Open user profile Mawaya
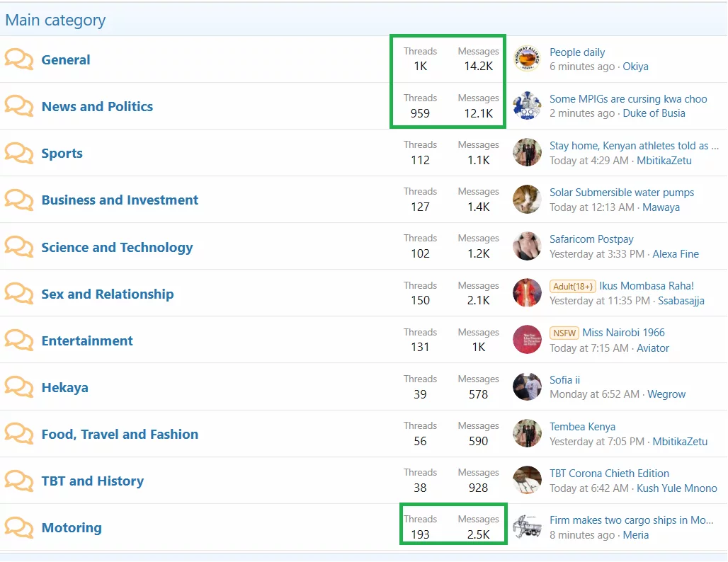 point(661,207)
